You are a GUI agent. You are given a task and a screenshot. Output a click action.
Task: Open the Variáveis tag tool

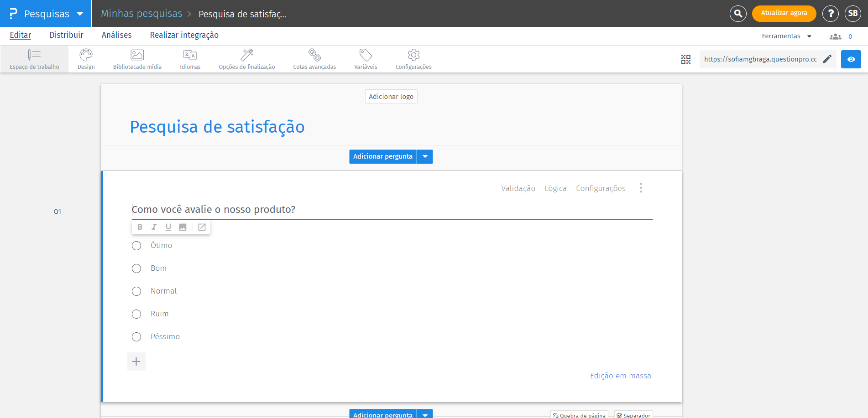(x=366, y=59)
